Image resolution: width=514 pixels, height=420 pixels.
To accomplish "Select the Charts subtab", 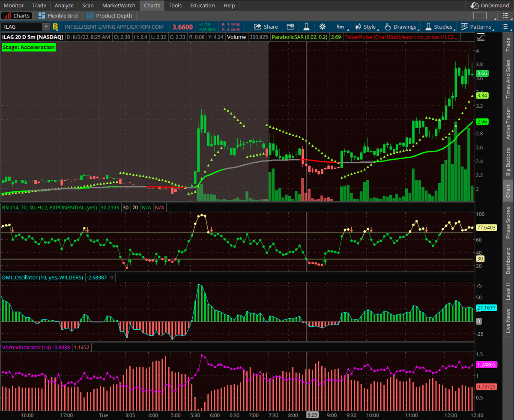I will [x=17, y=16].
